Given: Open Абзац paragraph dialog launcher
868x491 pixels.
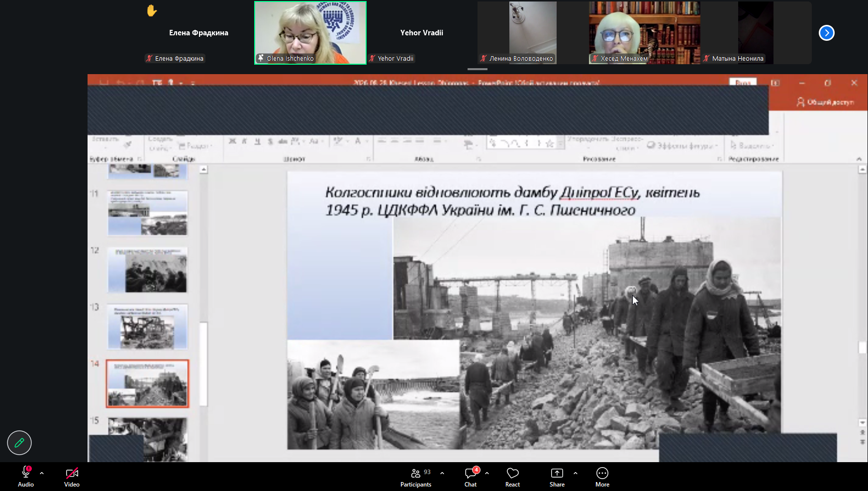Looking at the screenshot, I should 479,159.
